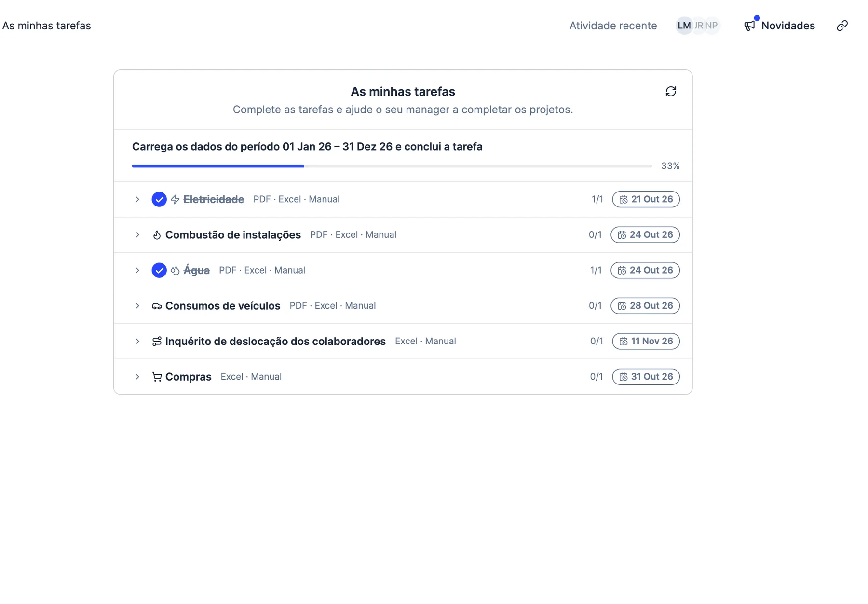Click the JR user avatar

click(x=699, y=26)
